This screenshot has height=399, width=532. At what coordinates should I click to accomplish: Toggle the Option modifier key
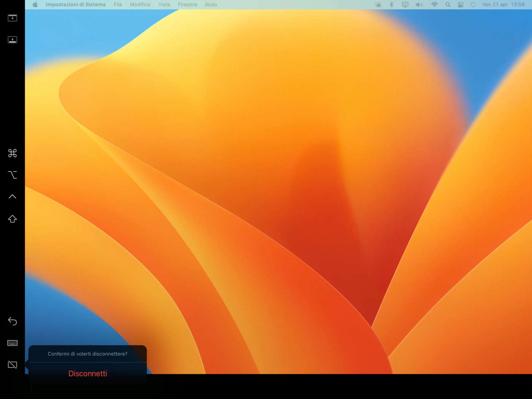pyautogui.click(x=12, y=175)
